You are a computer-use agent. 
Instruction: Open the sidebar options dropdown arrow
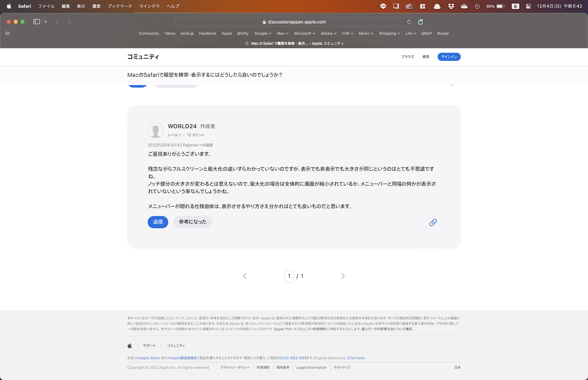[46, 22]
